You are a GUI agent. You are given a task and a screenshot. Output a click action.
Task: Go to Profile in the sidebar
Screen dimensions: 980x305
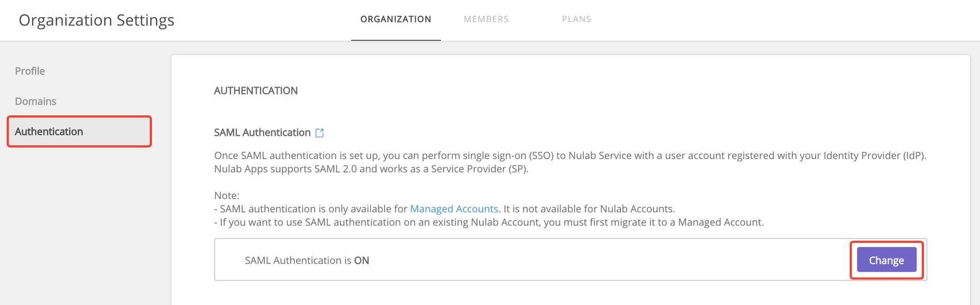pos(30,71)
